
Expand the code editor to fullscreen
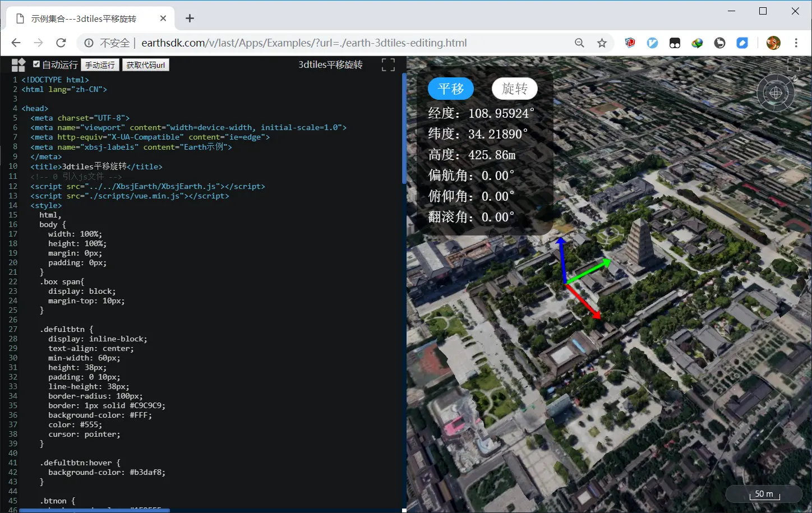[388, 65]
